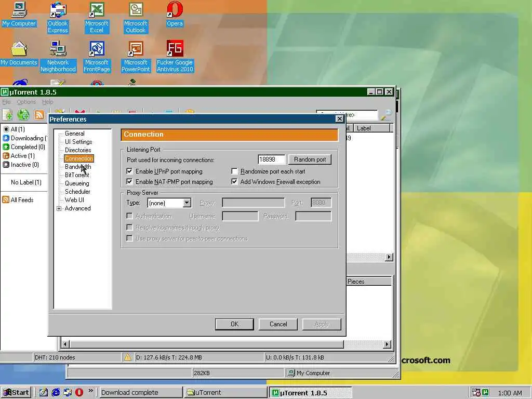Click Add Torrent toolbar icon in µTorrent
Screen dimensions: 532x399
tap(7, 115)
